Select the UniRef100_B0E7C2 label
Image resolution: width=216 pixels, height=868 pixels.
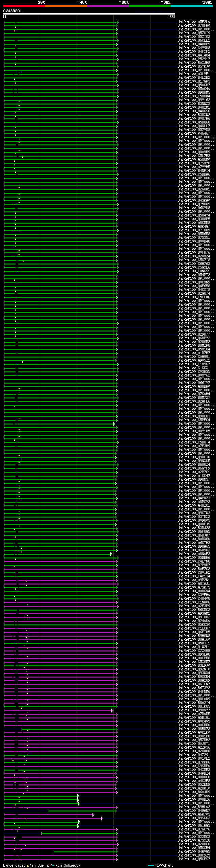pos(194,569)
